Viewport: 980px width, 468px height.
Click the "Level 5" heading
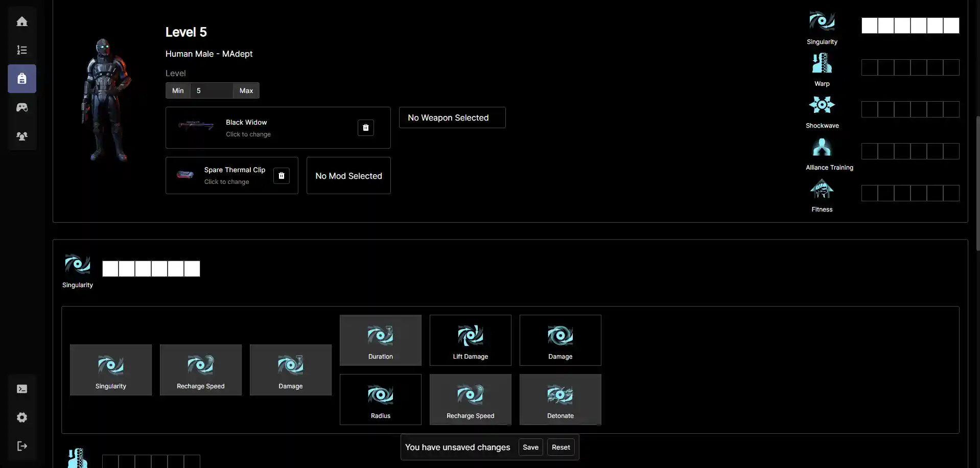pos(186,32)
